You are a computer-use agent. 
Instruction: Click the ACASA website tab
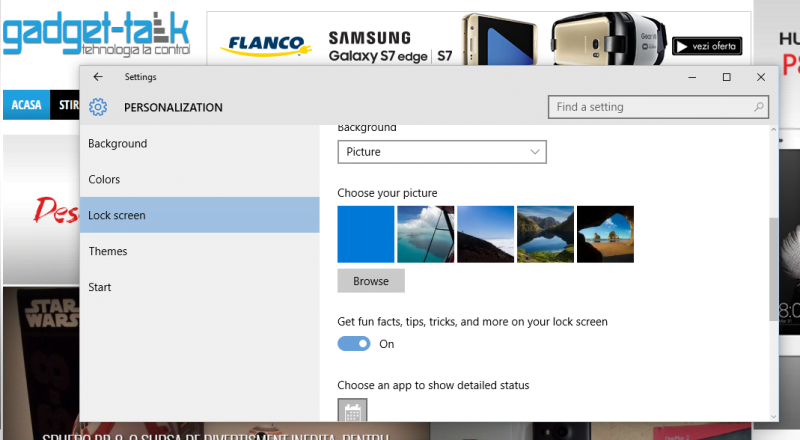coord(27,105)
